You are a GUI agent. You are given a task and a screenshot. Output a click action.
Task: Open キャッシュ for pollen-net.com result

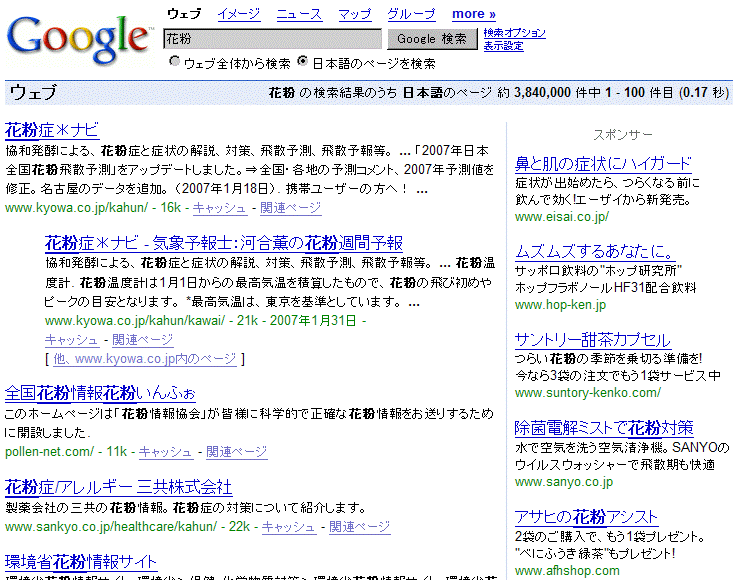click(x=166, y=452)
